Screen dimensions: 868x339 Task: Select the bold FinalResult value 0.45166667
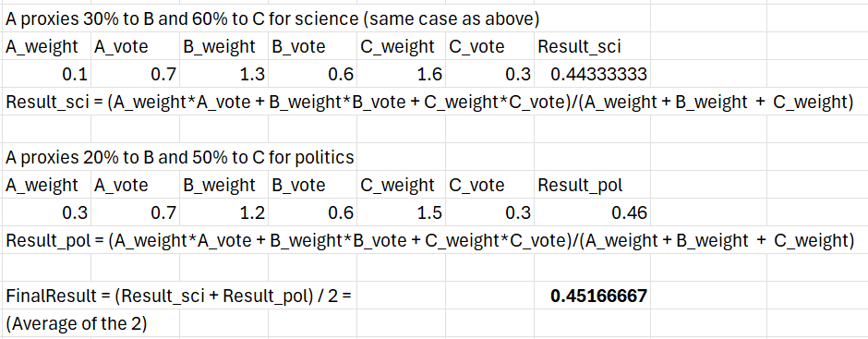coord(592,296)
